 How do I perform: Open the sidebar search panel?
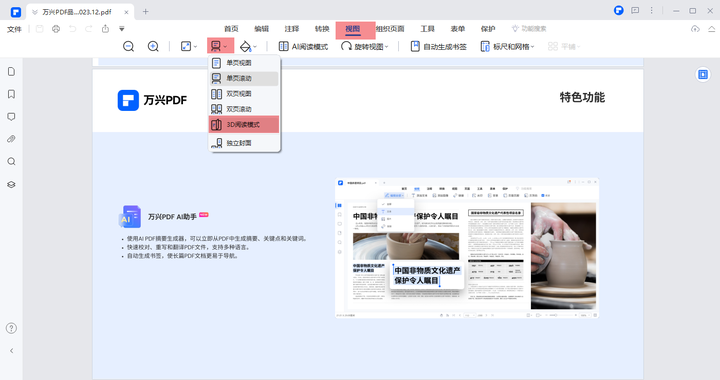pos(11,162)
